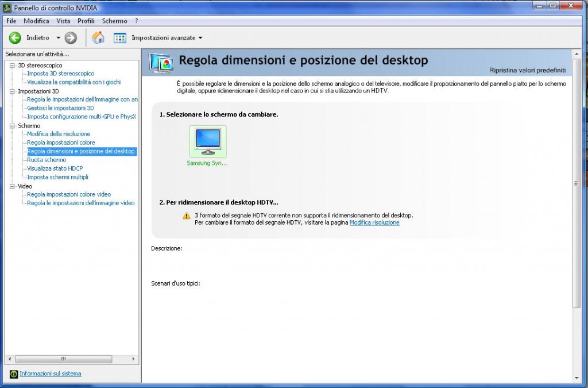The height and width of the screenshot is (388, 588).
Task: Click the Impostazioni avanzate grid icon
Action: point(120,38)
